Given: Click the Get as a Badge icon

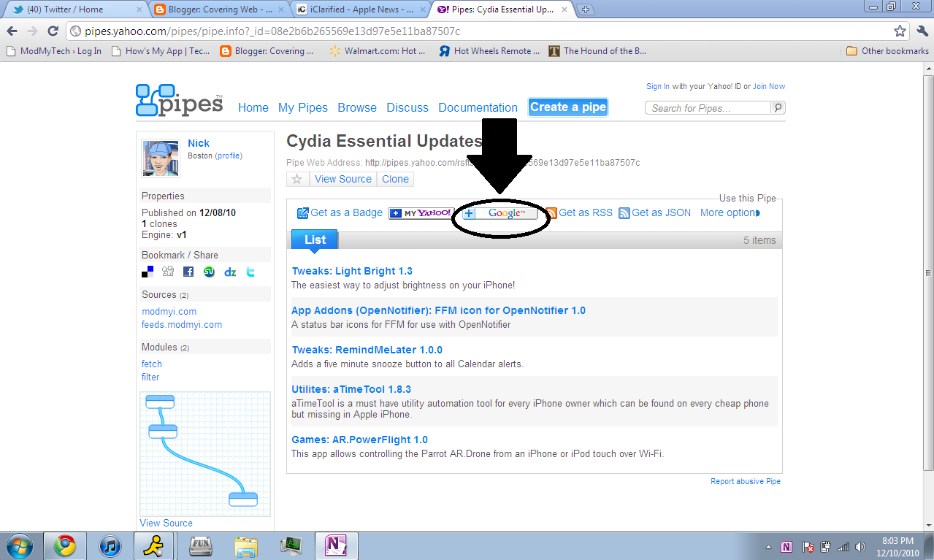Looking at the screenshot, I should (x=303, y=212).
